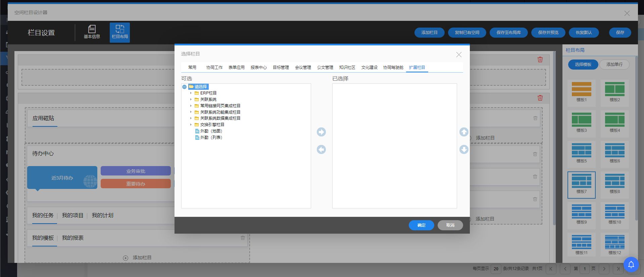Image resolution: width=644 pixels, height=277 pixels.
Task: Move selected item up with up arrow
Action: pyautogui.click(x=464, y=132)
